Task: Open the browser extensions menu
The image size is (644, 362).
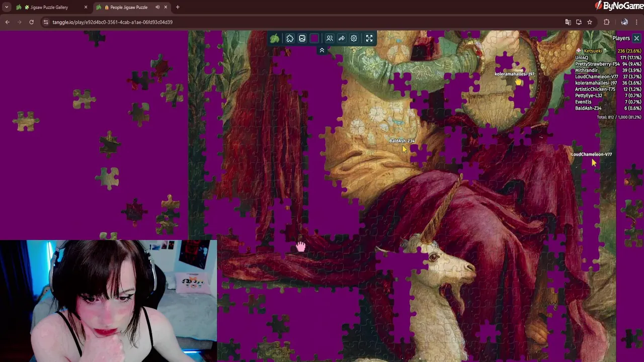Action: (x=607, y=22)
